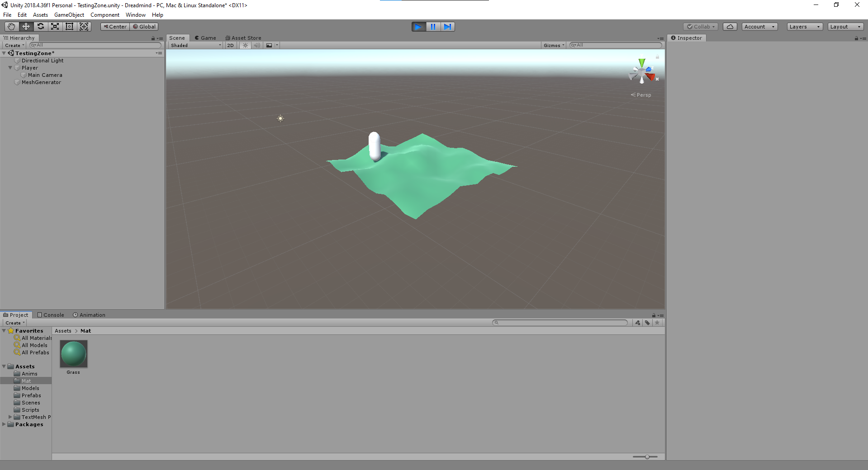Select the Grass material thumbnail
This screenshot has height=470, width=868.
(x=73, y=354)
